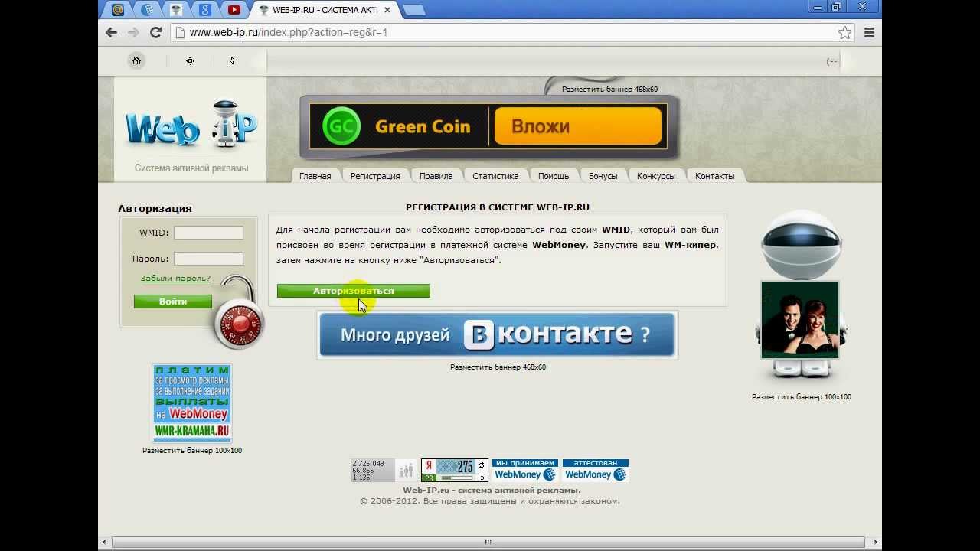Open the Конкурсы menu tab
Viewport: 980px width, 551px height.
[656, 176]
